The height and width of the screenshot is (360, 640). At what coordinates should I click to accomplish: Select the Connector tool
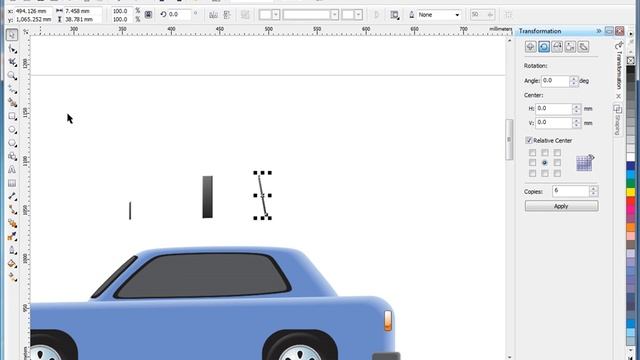coord(12,210)
